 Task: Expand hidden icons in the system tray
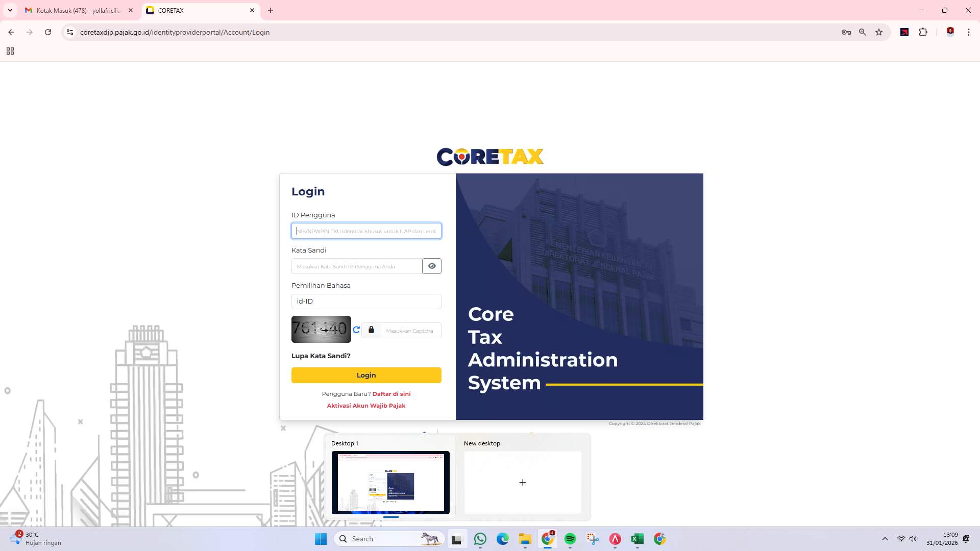point(885,539)
